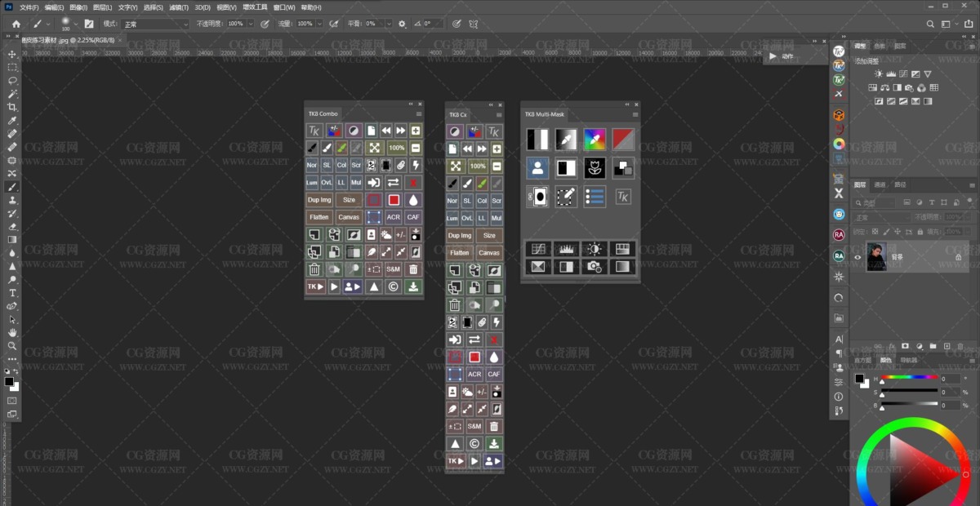Click the copyright icon in TK8 Combo panel
The width and height of the screenshot is (980, 506).
[x=393, y=286]
